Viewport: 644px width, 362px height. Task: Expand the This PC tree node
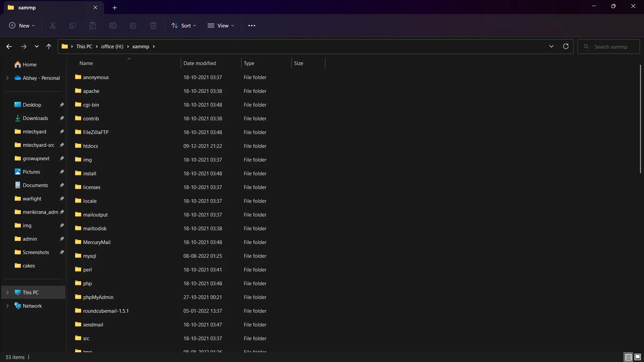(7, 292)
